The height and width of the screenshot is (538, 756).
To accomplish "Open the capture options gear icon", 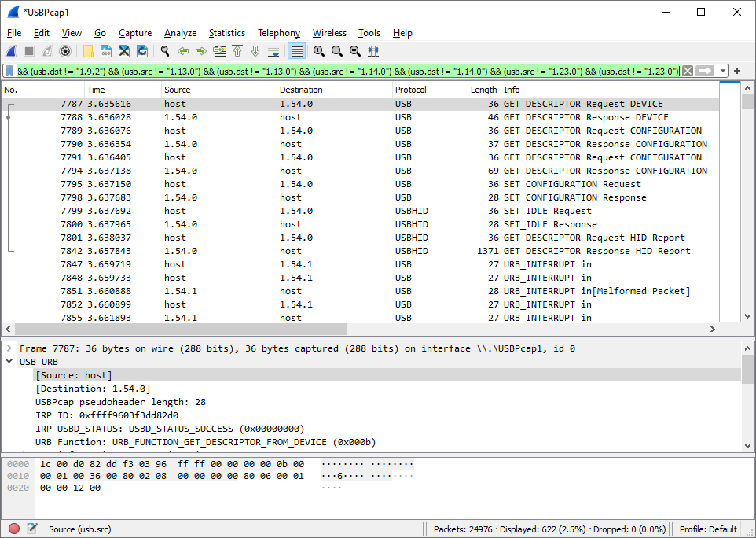I will [65, 51].
